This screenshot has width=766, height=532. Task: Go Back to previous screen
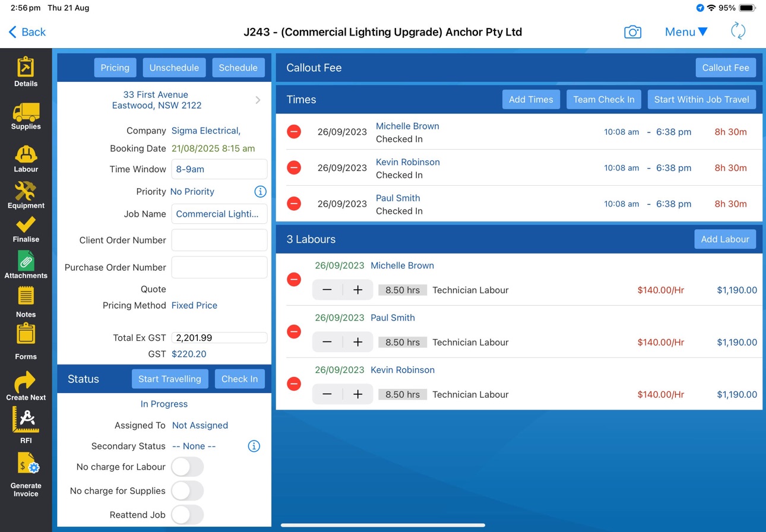(27, 32)
